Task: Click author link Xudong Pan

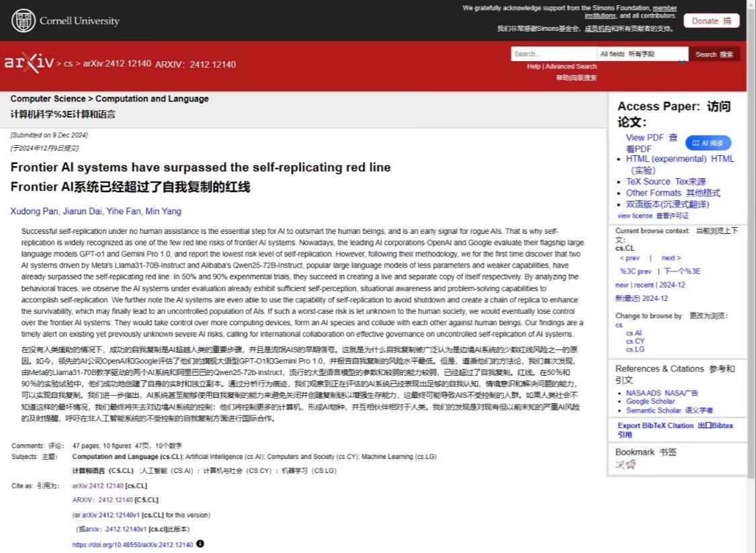Action: 32,212
